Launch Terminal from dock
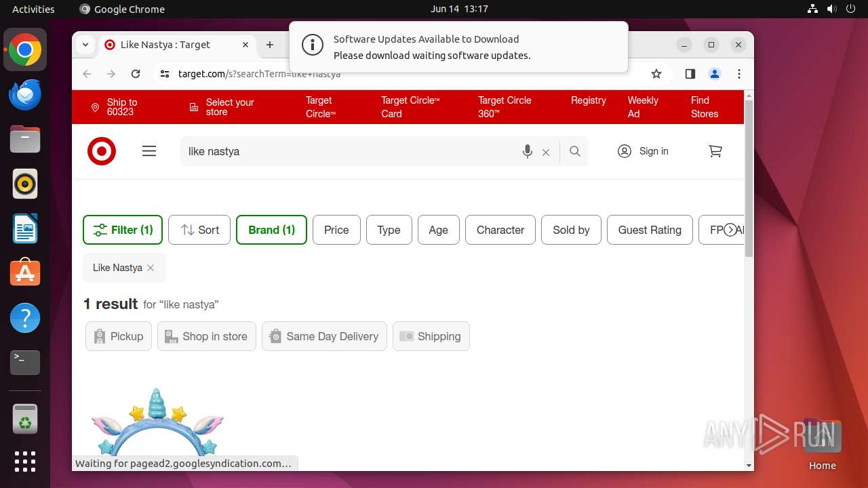 (25, 363)
